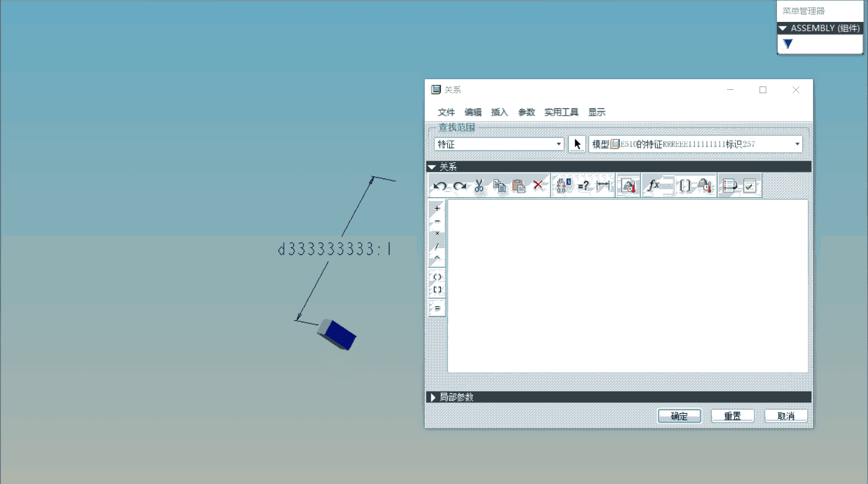Click the blue down arrow in menu manager
The image size is (868, 484).
pyautogui.click(x=788, y=44)
